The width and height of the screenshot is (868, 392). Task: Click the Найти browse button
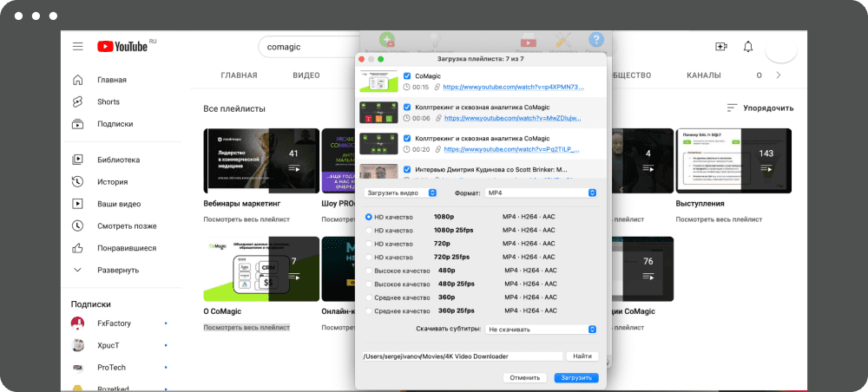582,356
